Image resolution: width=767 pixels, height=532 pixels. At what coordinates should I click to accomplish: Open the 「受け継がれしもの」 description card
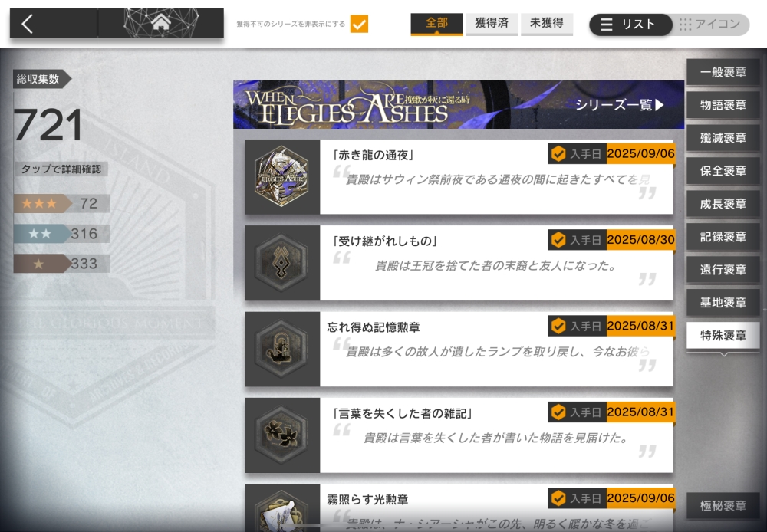[496, 263]
